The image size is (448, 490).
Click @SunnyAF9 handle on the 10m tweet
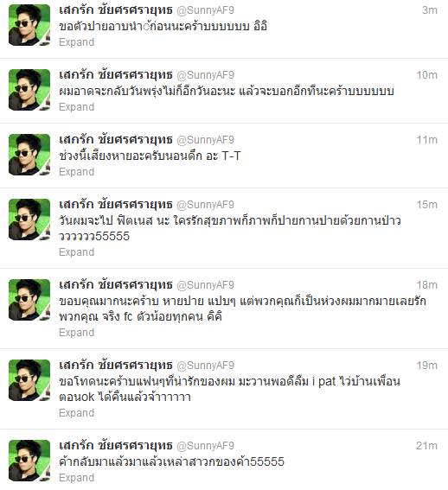tap(205, 75)
